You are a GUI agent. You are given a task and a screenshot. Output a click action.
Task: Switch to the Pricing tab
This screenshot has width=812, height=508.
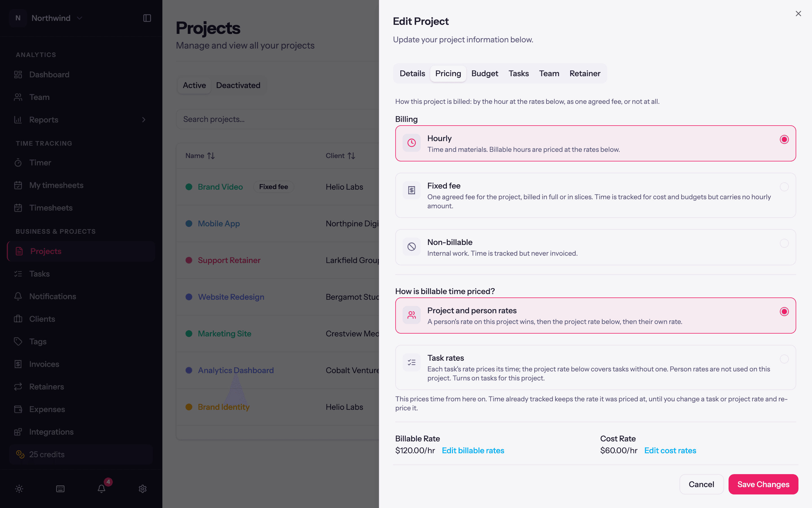point(448,74)
